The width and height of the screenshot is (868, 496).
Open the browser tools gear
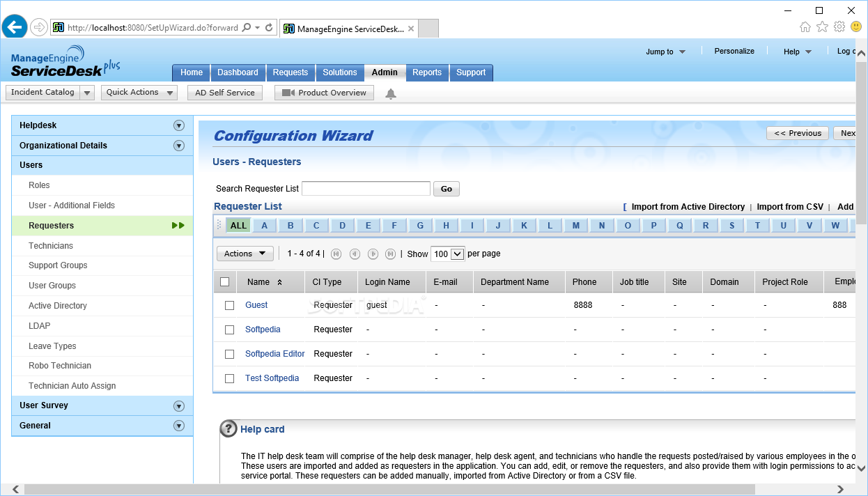(x=839, y=26)
